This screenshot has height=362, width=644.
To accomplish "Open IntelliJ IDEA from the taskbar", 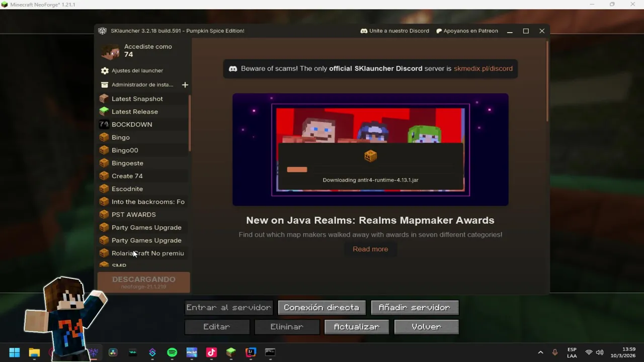I will coord(251,352).
